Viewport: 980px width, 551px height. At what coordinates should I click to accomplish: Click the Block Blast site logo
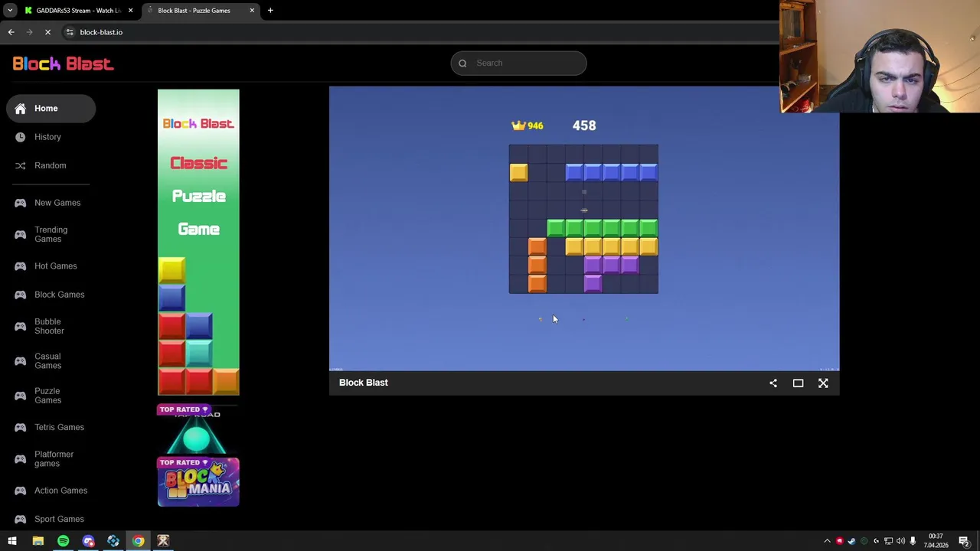coord(63,64)
